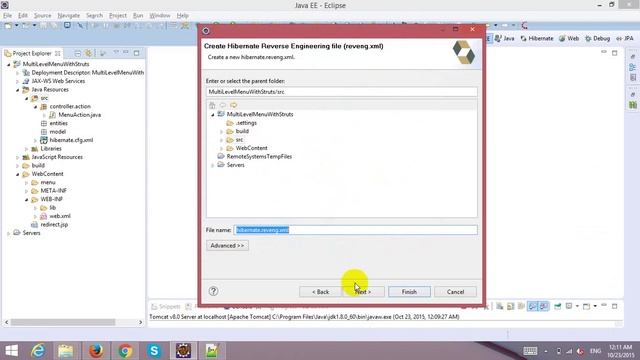Viewport: 640px width, 360px height.
Task: Switch to the Web perspective
Action: tap(569, 38)
